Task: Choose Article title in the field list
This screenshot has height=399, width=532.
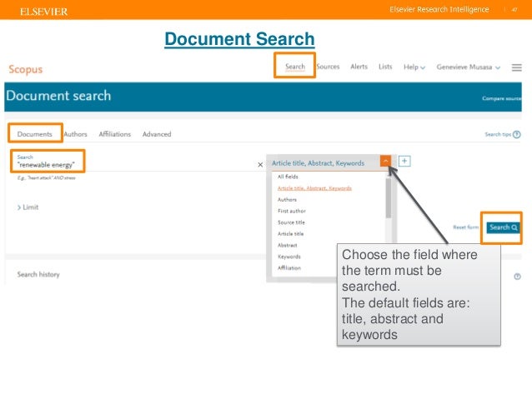Action: click(x=290, y=234)
